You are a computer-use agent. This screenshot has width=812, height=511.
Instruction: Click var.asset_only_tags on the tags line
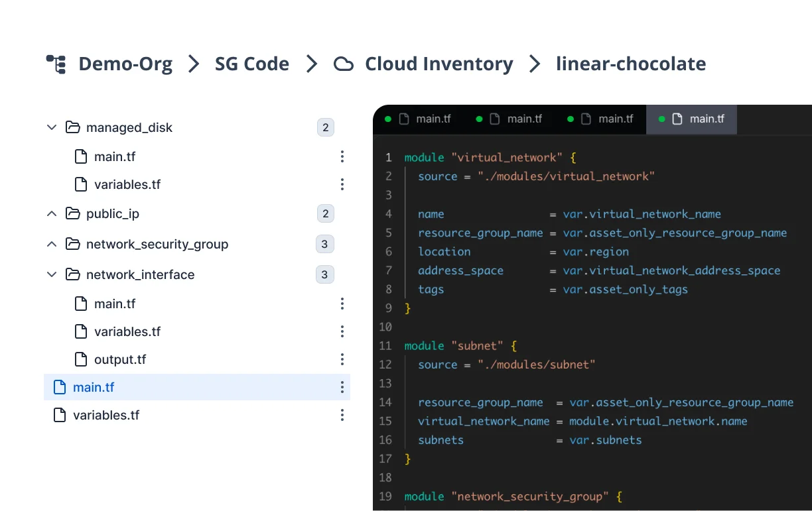[x=625, y=290]
